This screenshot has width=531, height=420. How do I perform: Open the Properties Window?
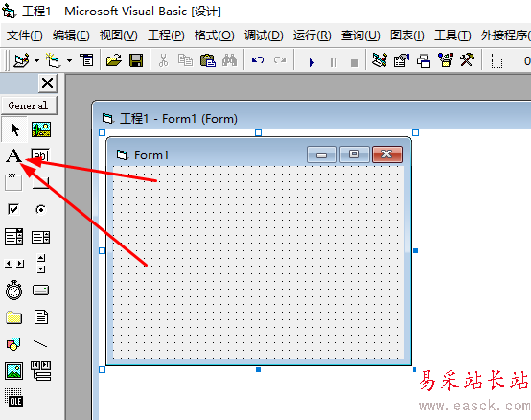pyautogui.click(x=402, y=60)
